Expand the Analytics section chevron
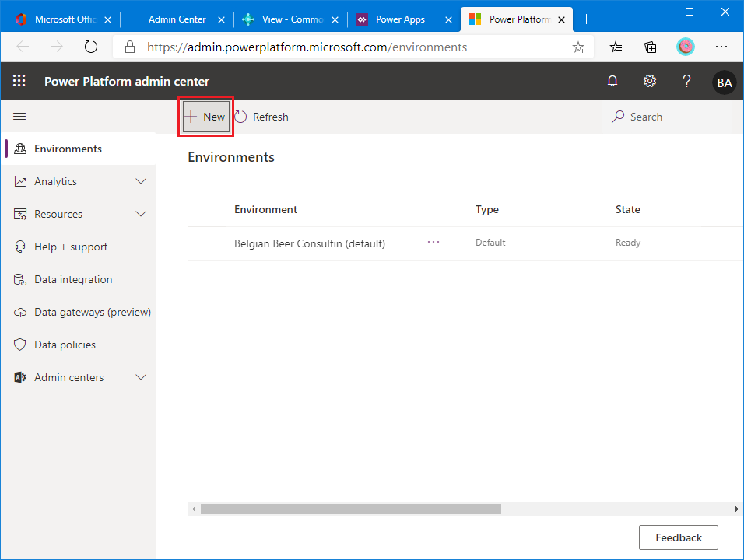Screen dimensions: 744x560 [141, 181]
